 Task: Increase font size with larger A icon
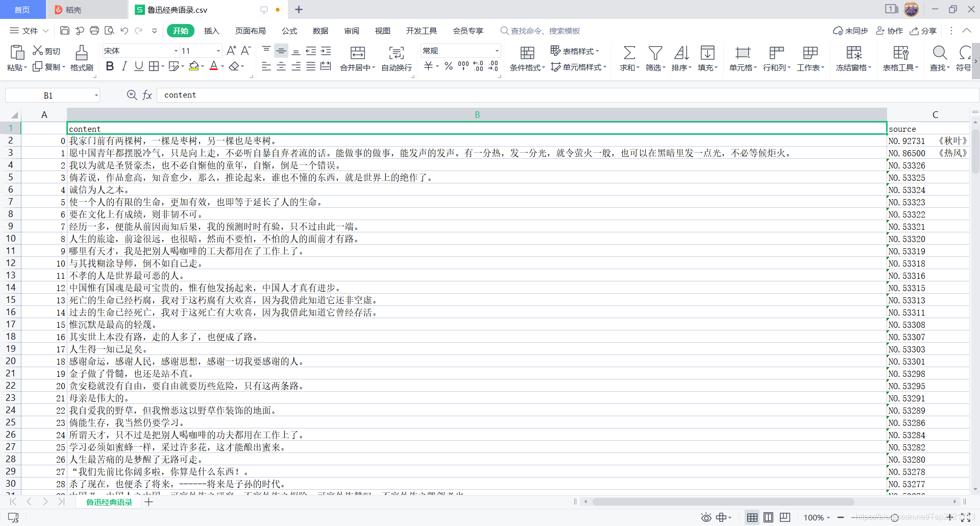tap(231, 51)
